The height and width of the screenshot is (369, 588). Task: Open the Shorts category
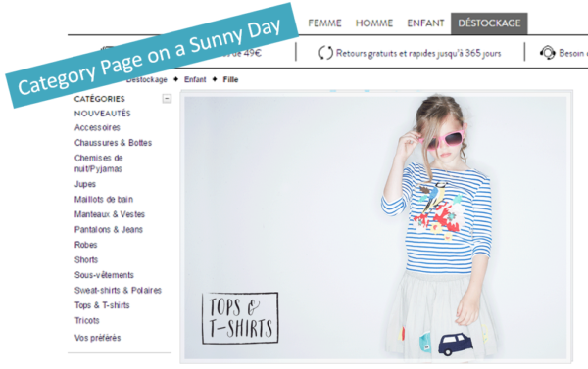pos(86,260)
